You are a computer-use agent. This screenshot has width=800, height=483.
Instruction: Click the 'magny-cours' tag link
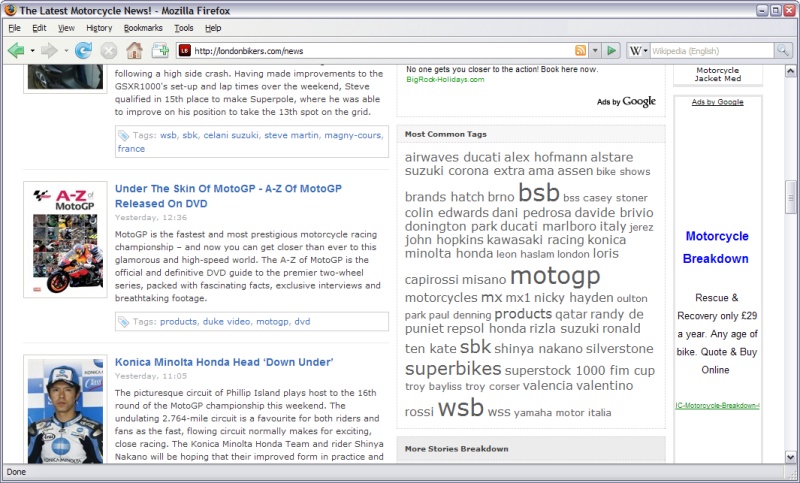pyautogui.click(x=353, y=135)
